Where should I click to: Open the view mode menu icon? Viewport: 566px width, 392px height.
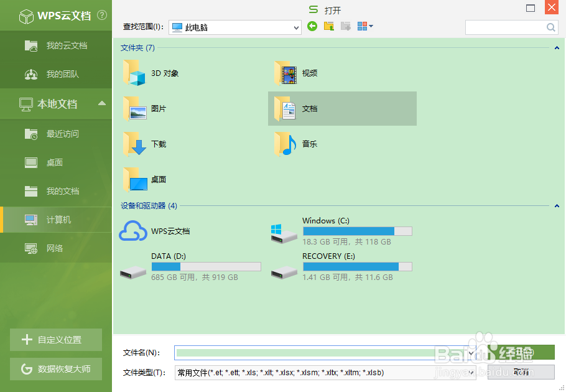tap(365, 26)
